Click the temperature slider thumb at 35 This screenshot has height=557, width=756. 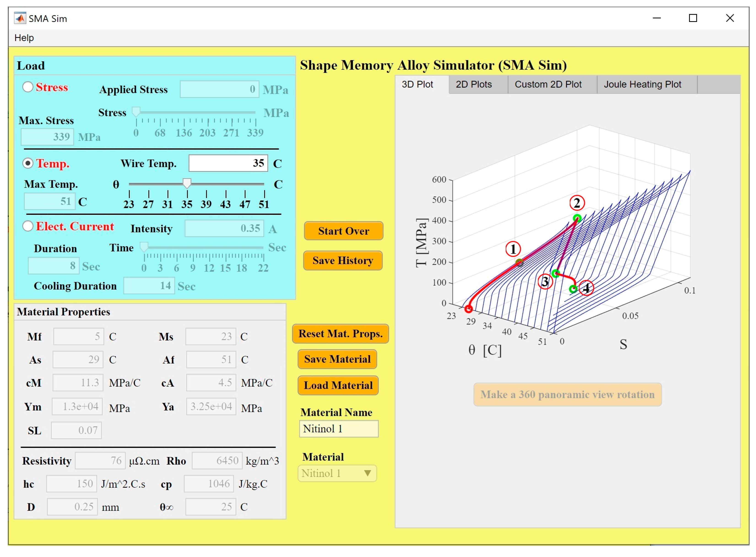point(187,183)
